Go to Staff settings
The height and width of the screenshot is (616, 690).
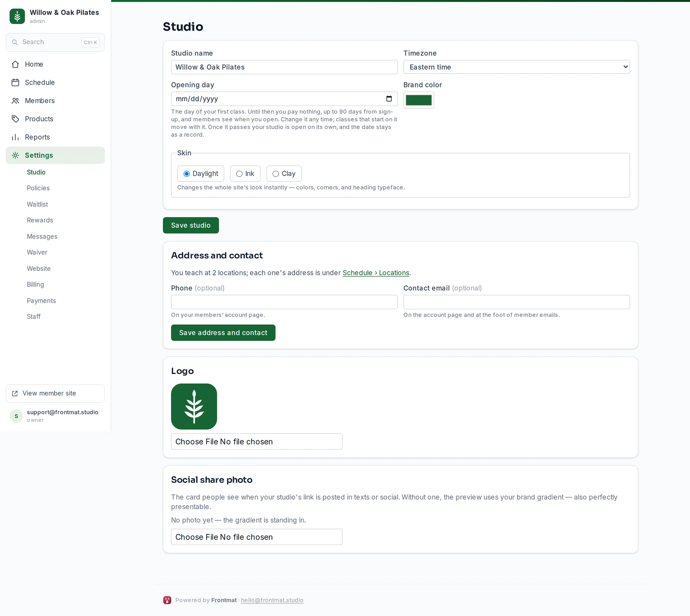[34, 316]
